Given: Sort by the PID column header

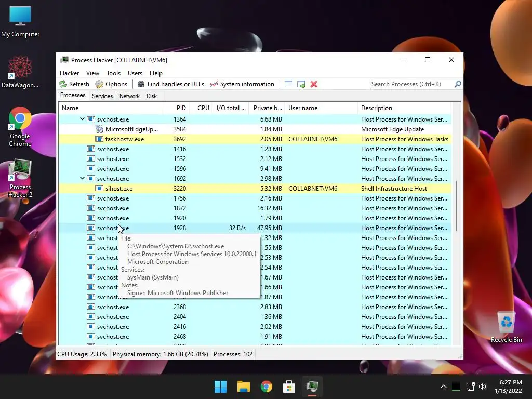Looking at the screenshot, I should (176, 108).
